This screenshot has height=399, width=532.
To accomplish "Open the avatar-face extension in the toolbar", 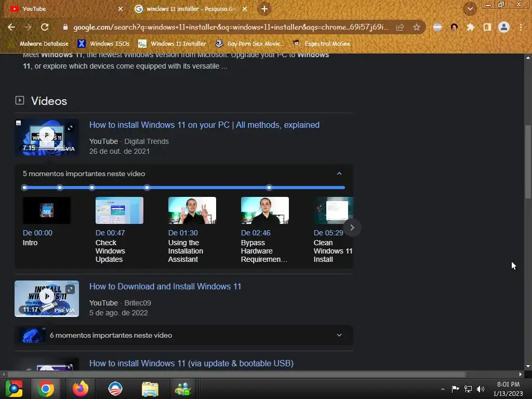I will tap(454, 27).
